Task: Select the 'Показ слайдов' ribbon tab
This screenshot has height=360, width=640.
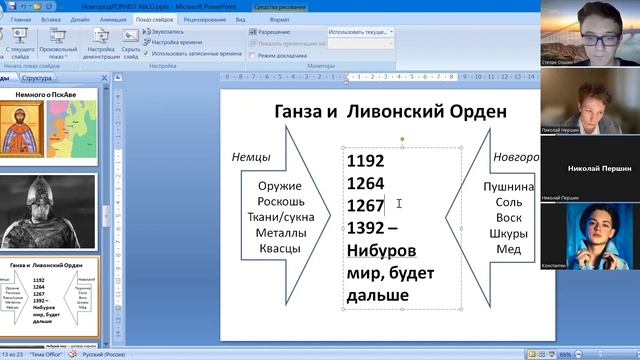Action: tap(155, 19)
